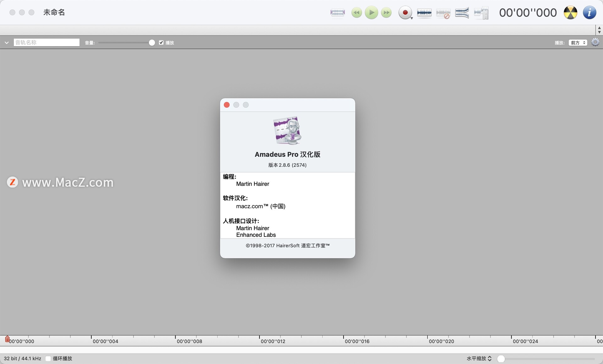This screenshot has width=603, height=364.
Task: Click the 00'00''020 timeline label
Action: [441, 341]
